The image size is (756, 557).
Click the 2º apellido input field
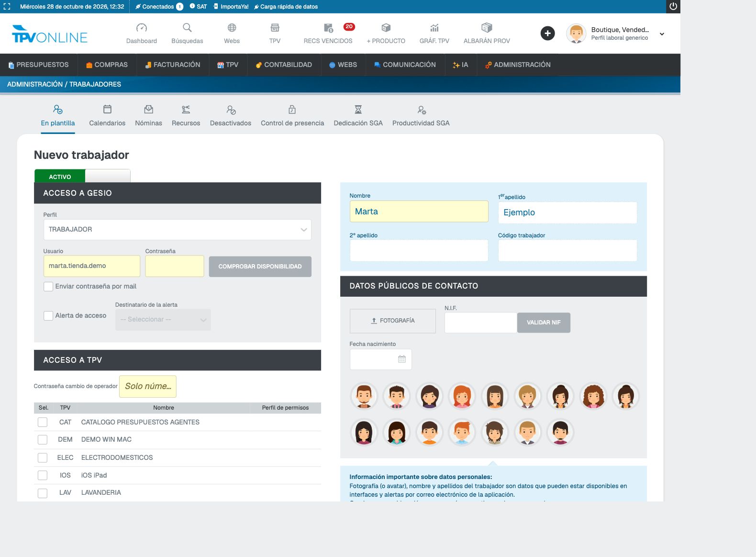[419, 250]
